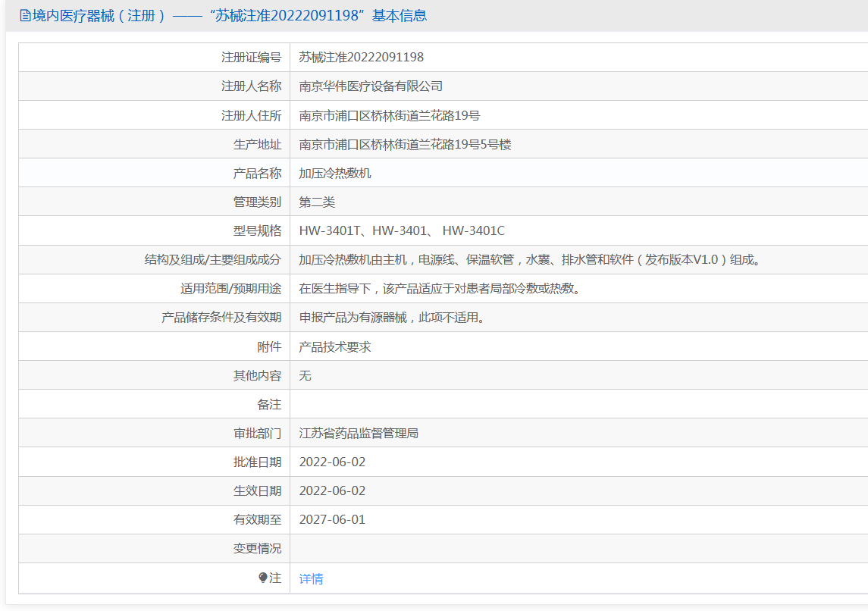
Task: Select registration number value 苏械注准20222091198
Action: click(x=362, y=58)
